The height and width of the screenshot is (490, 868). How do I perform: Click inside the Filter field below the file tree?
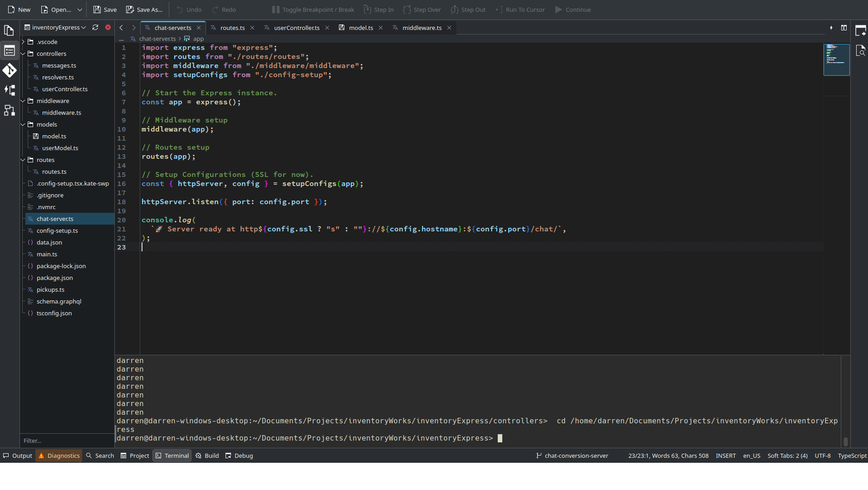[x=67, y=441]
